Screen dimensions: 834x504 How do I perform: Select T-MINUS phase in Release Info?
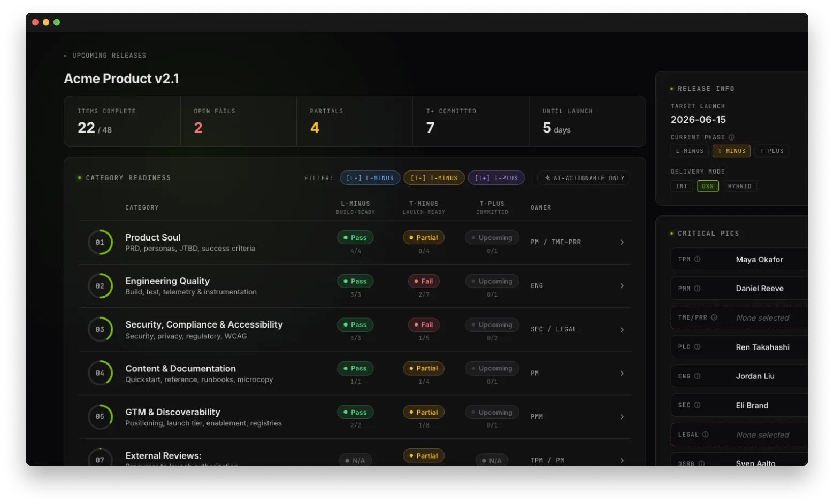[x=731, y=151]
